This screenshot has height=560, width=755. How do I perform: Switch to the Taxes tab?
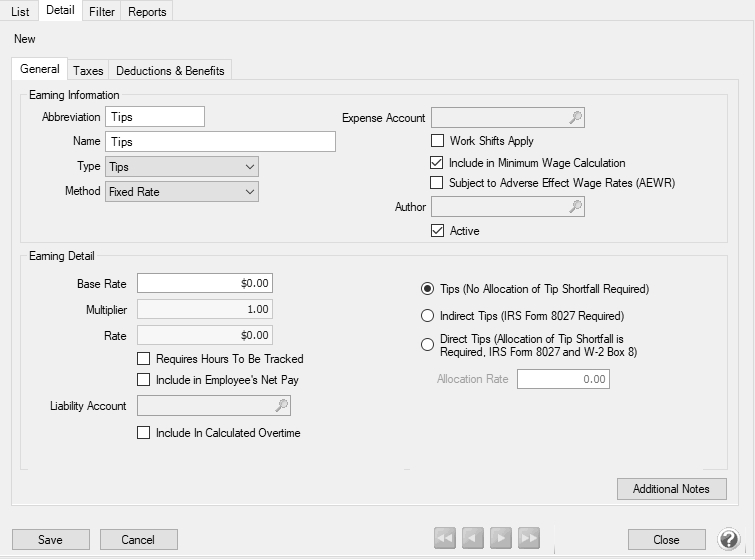[88, 71]
